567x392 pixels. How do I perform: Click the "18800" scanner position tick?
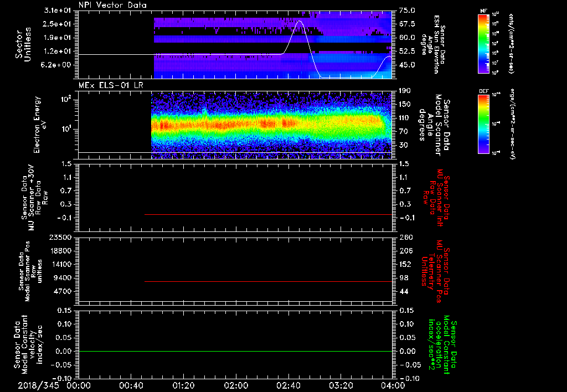[x=60, y=251]
